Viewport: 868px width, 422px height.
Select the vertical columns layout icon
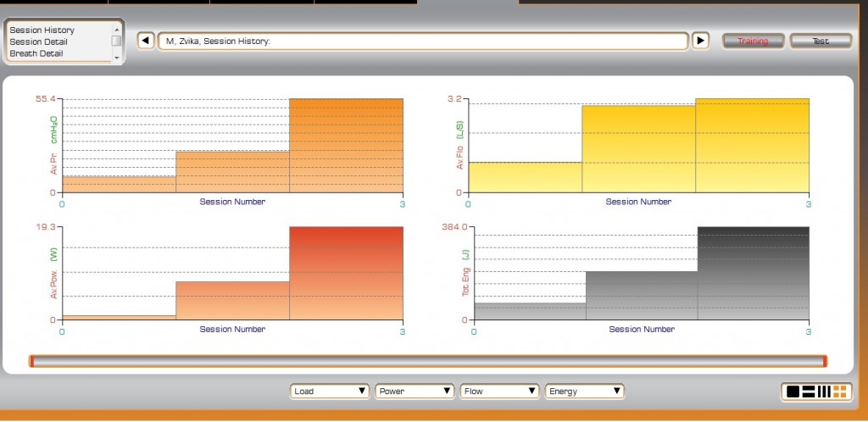click(824, 391)
